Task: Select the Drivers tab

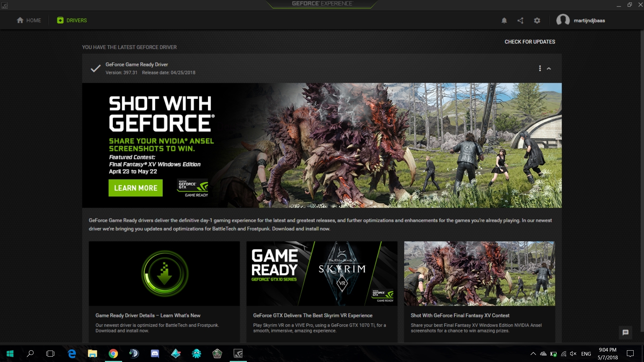Action: (x=72, y=20)
